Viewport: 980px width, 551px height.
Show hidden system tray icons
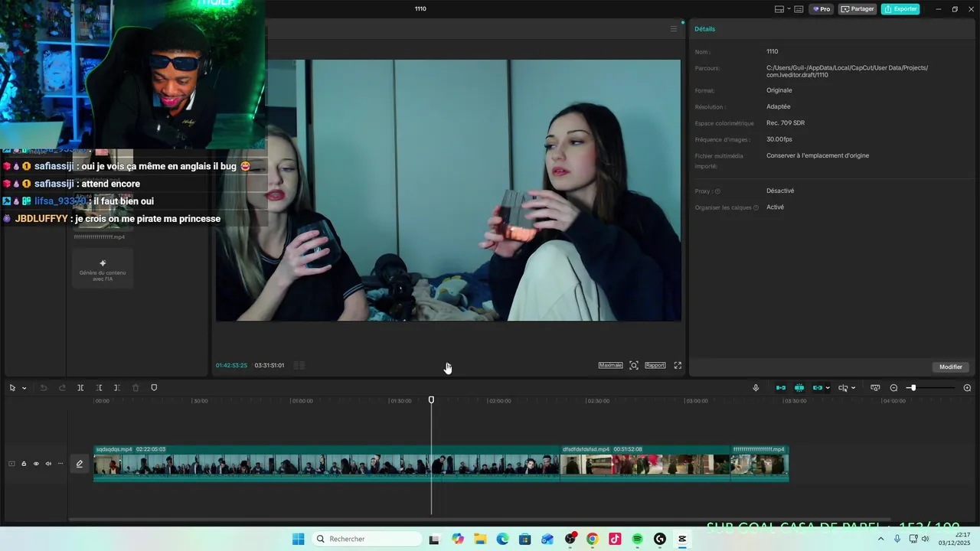point(880,539)
